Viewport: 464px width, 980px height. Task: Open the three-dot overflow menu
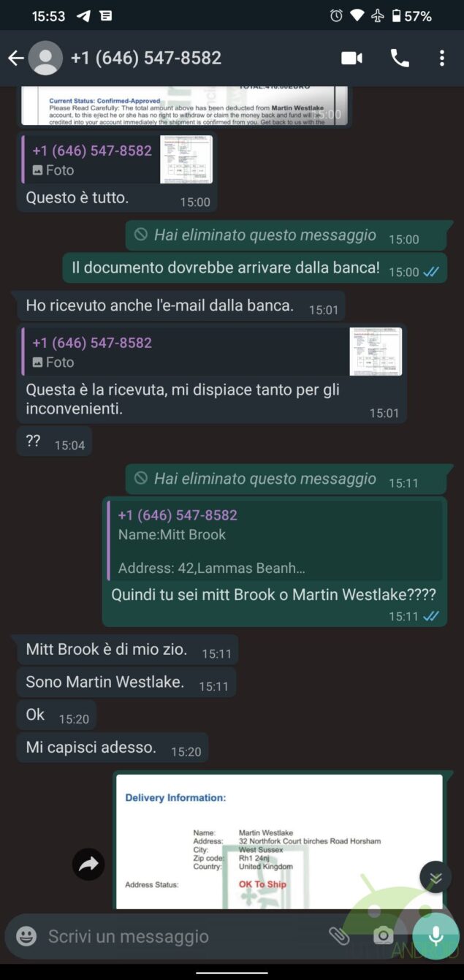[442, 58]
